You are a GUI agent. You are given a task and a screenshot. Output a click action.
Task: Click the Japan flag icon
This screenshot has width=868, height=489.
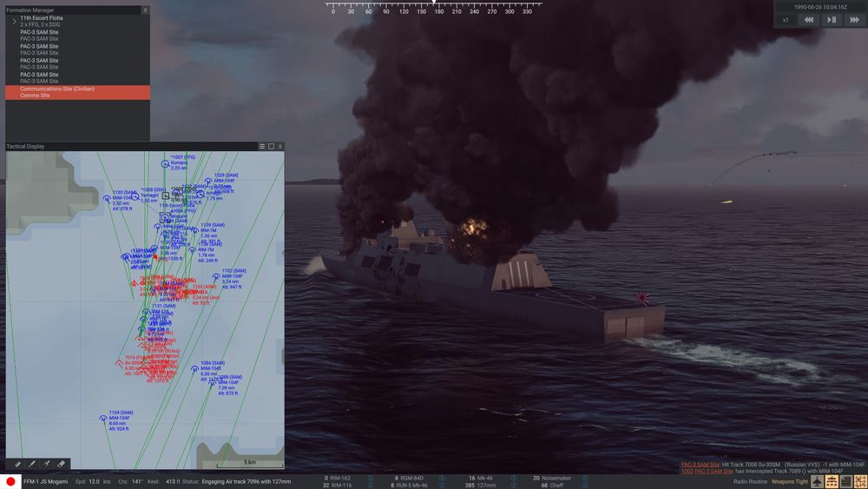tap(10, 482)
